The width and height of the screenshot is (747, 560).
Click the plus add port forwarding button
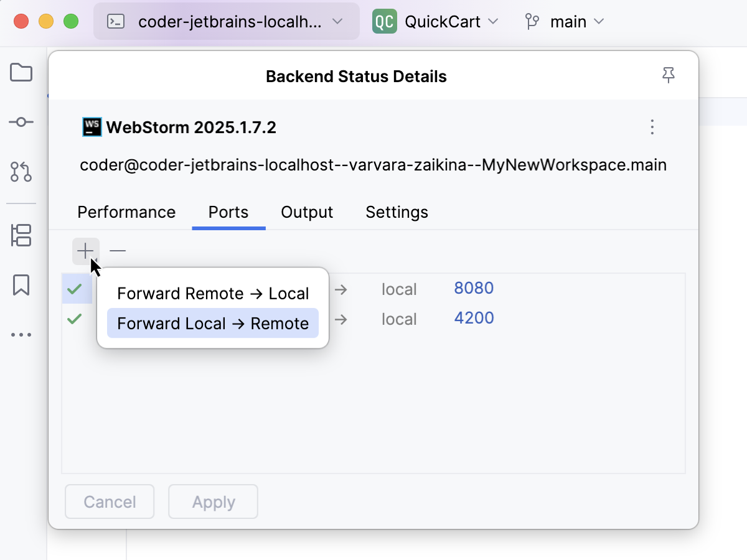85,251
